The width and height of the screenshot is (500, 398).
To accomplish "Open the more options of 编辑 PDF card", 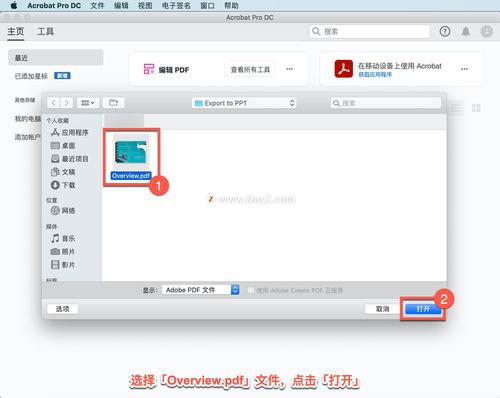I will [x=290, y=69].
